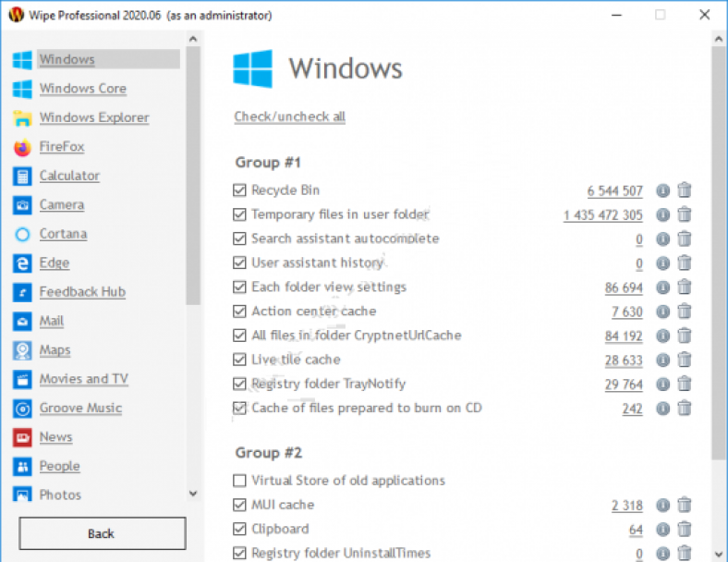728x562 pixels.
Task: Uncheck the MUI cache checkbox
Action: pos(239,505)
